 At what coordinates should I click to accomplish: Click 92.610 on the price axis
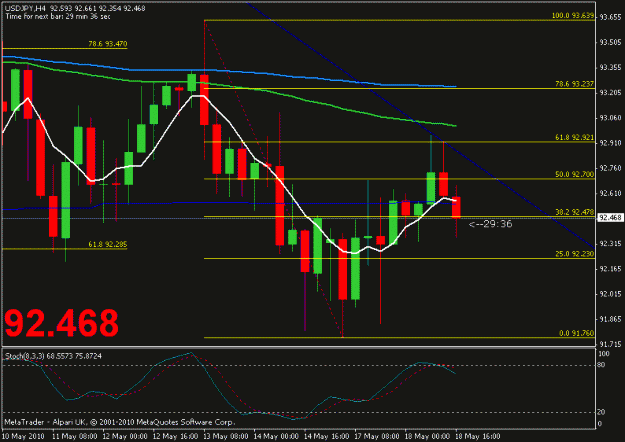(x=610, y=193)
